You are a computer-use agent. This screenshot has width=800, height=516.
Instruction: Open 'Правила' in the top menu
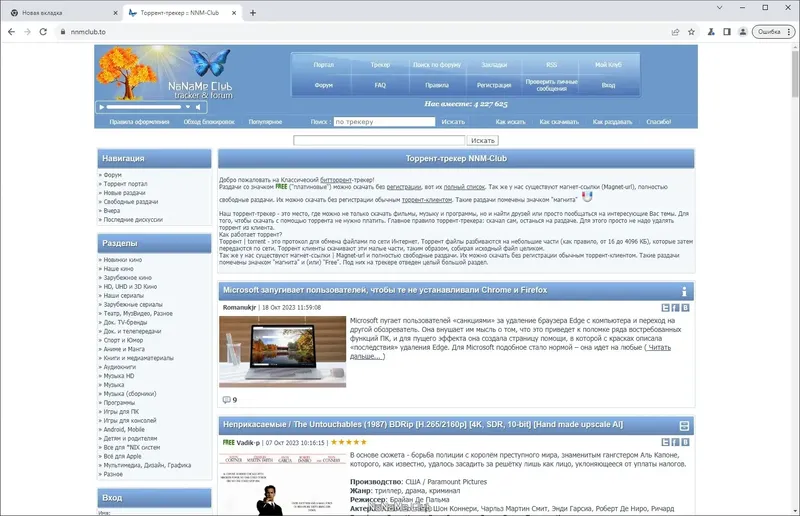(x=437, y=85)
